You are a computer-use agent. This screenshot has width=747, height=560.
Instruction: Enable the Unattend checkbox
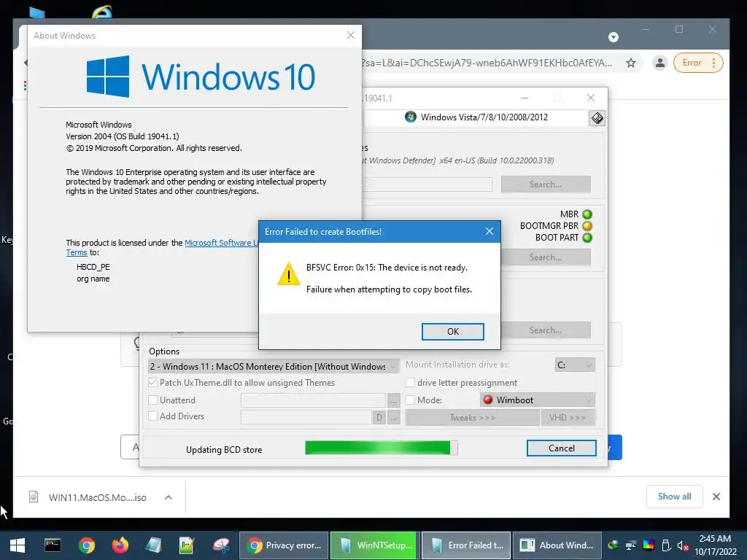[153, 400]
